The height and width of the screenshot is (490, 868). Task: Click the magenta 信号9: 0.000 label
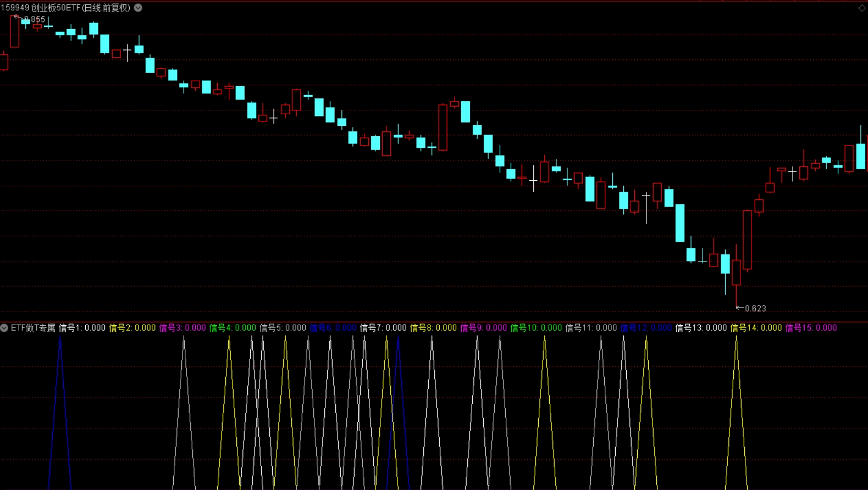coord(483,328)
